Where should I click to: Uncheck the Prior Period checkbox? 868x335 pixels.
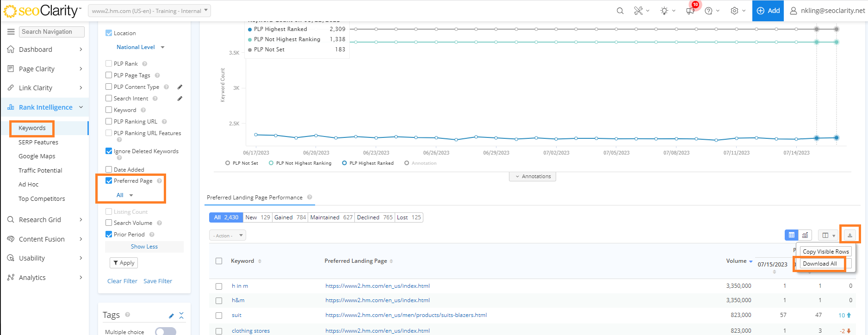[109, 235]
